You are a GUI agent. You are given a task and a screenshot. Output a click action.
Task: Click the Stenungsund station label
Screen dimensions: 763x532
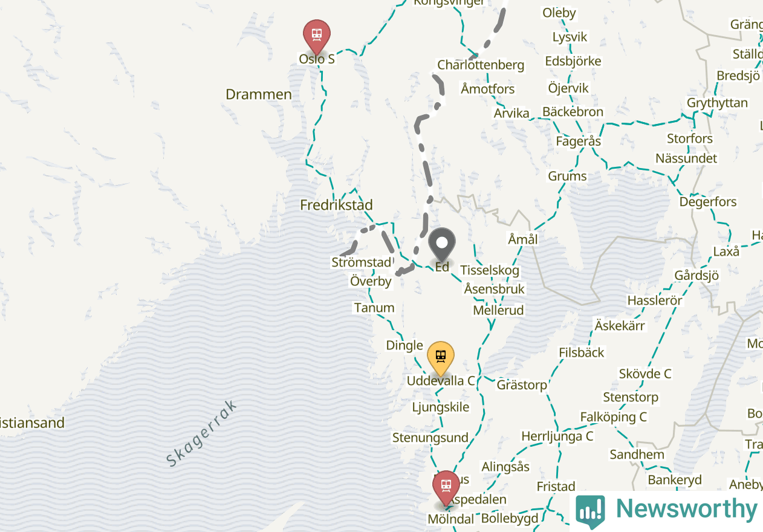coord(430,438)
